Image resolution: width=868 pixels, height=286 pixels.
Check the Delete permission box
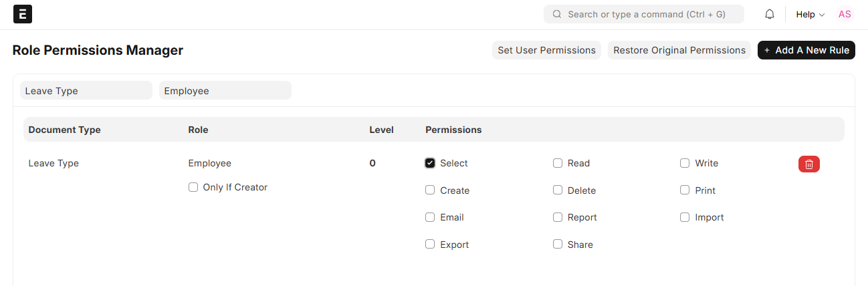click(558, 190)
